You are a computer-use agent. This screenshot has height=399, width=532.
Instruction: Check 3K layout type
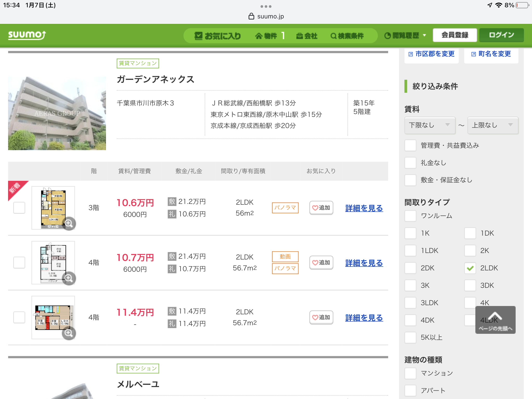pos(410,285)
